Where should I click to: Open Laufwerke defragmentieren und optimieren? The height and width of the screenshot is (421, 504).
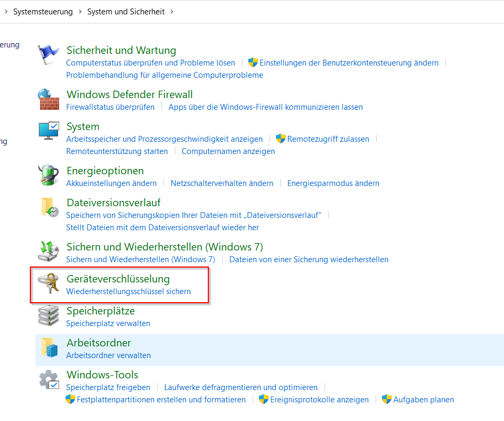241,387
